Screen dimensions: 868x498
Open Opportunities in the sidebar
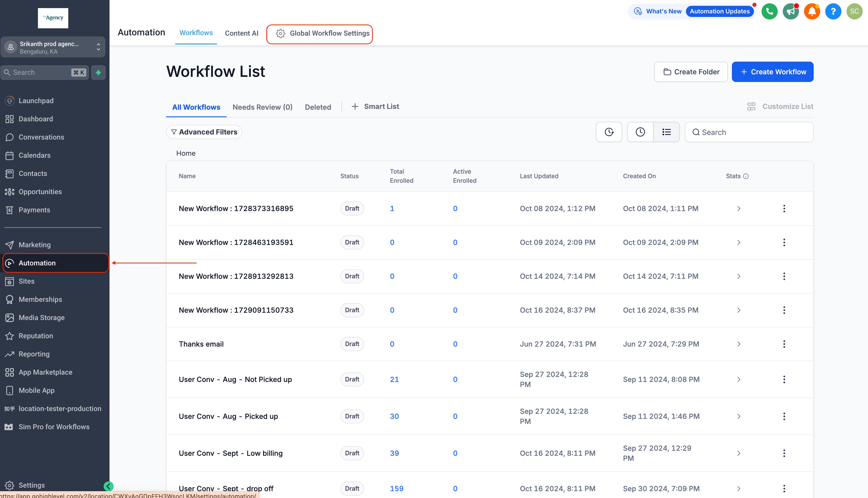pyautogui.click(x=40, y=192)
